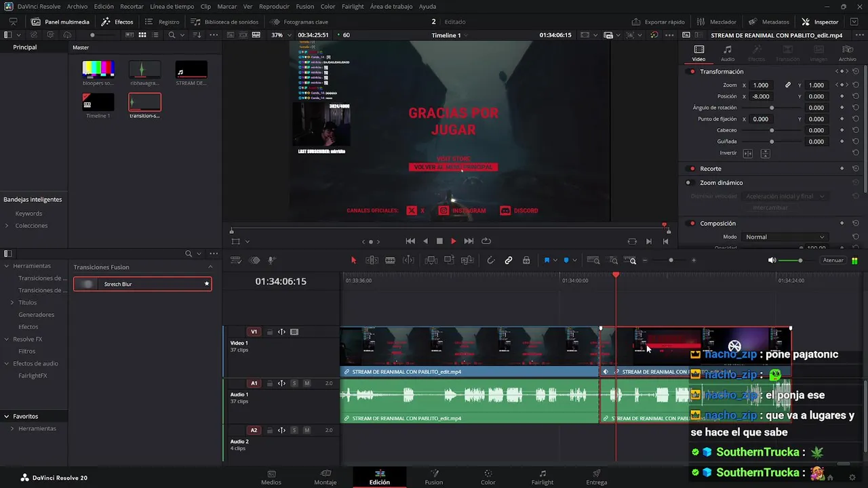This screenshot has height=488, width=868.
Task: Click the blue marker icon
Action: point(566,260)
